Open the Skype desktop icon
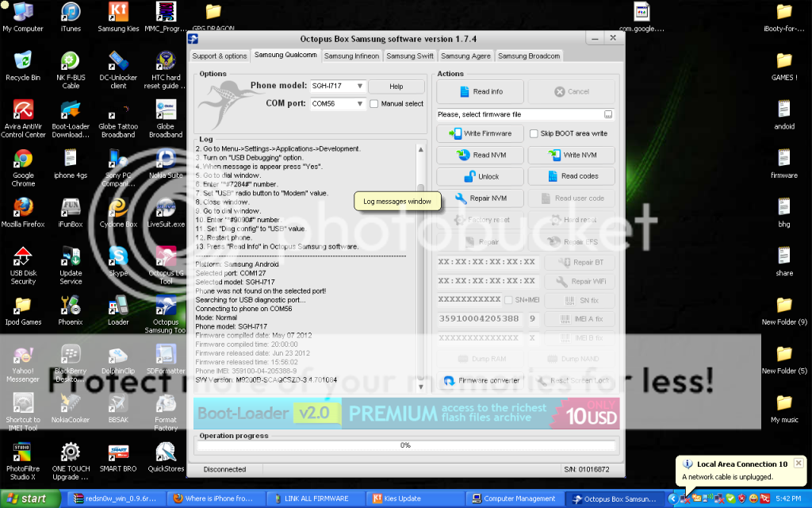This screenshot has height=508, width=812. [x=118, y=262]
